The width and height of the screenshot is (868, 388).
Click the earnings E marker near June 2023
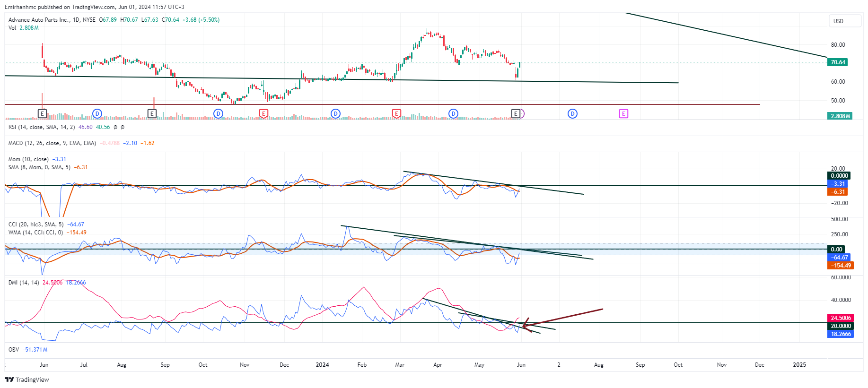pos(42,113)
